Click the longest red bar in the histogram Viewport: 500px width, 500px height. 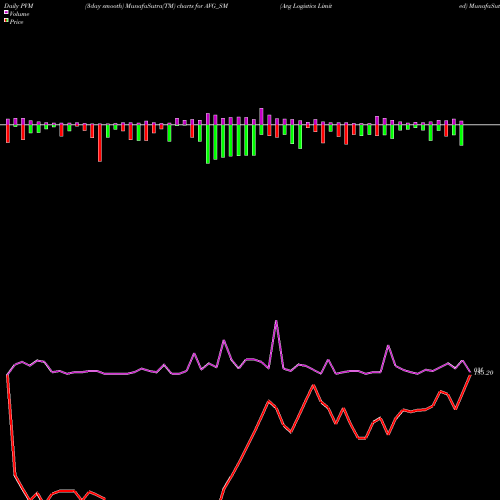click(100, 143)
